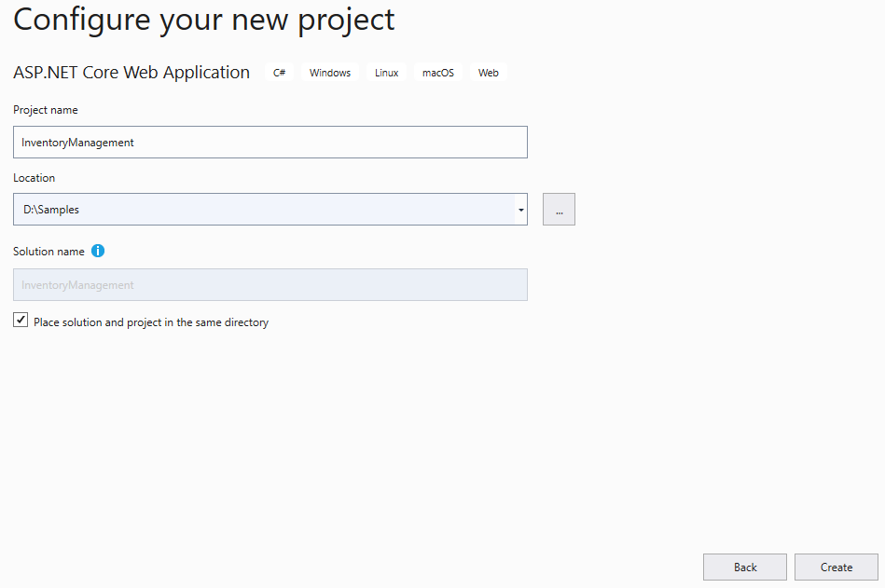The image size is (885, 588).
Task: Focus the Project name text box
Action: coord(270,143)
